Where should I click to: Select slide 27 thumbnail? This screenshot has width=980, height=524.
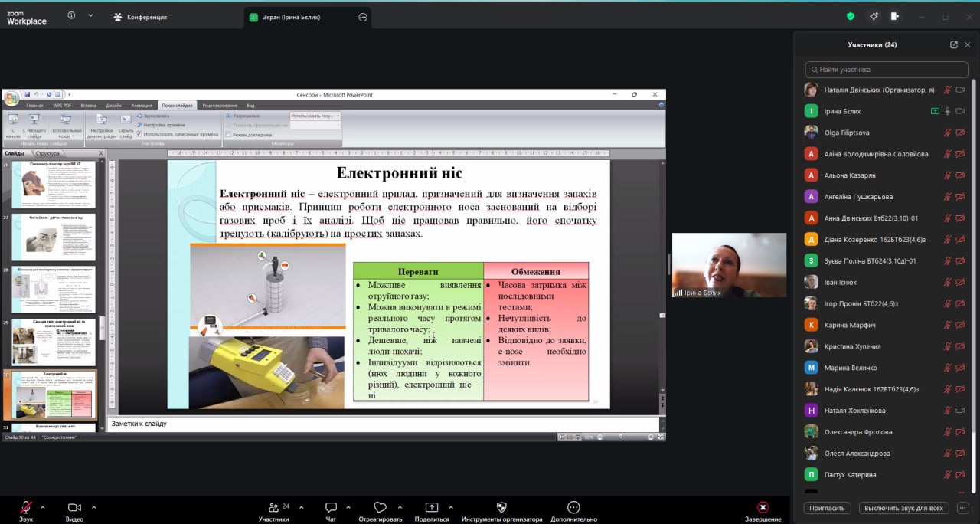click(x=54, y=237)
